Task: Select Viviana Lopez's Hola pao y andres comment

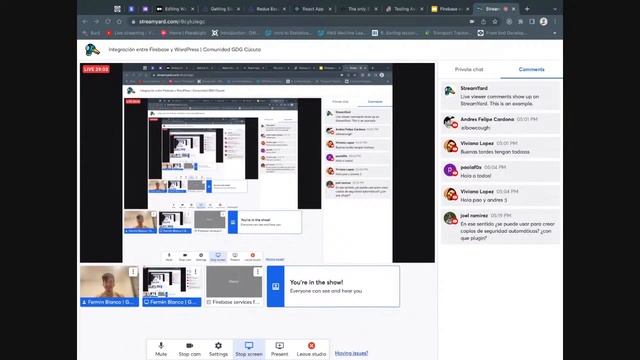Action: click(x=500, y=196)
